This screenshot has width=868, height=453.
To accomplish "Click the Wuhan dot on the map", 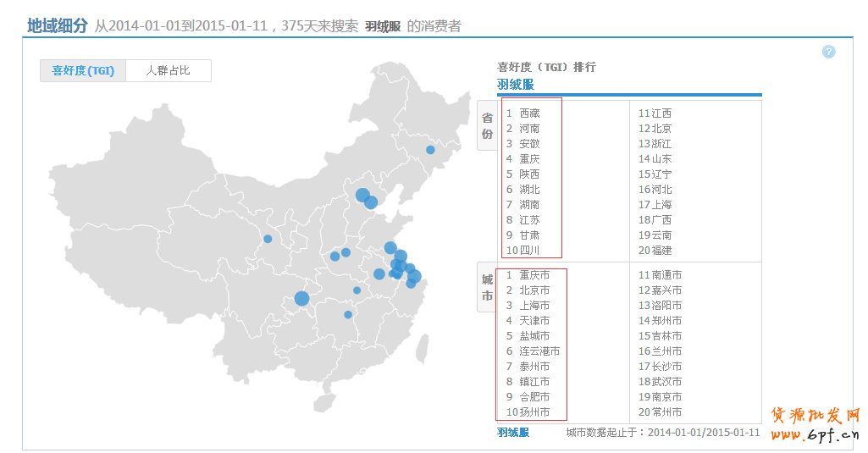I will point(357,290).
